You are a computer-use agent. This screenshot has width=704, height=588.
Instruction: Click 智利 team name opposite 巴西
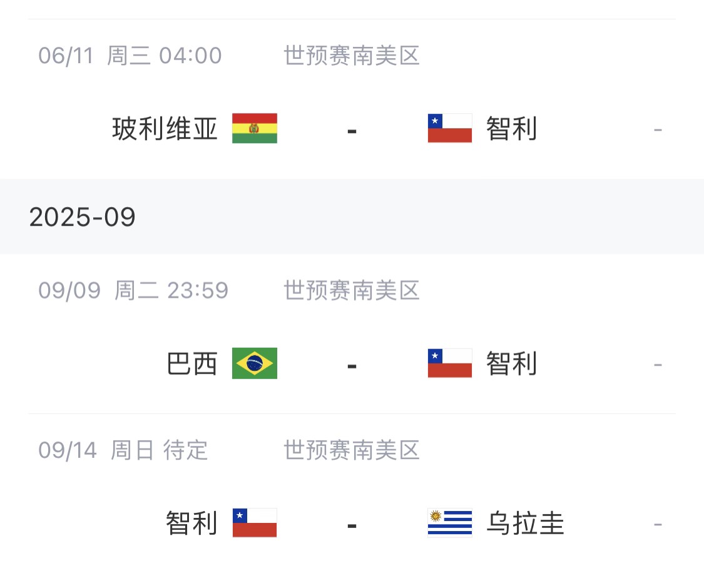tap(511, 364)
